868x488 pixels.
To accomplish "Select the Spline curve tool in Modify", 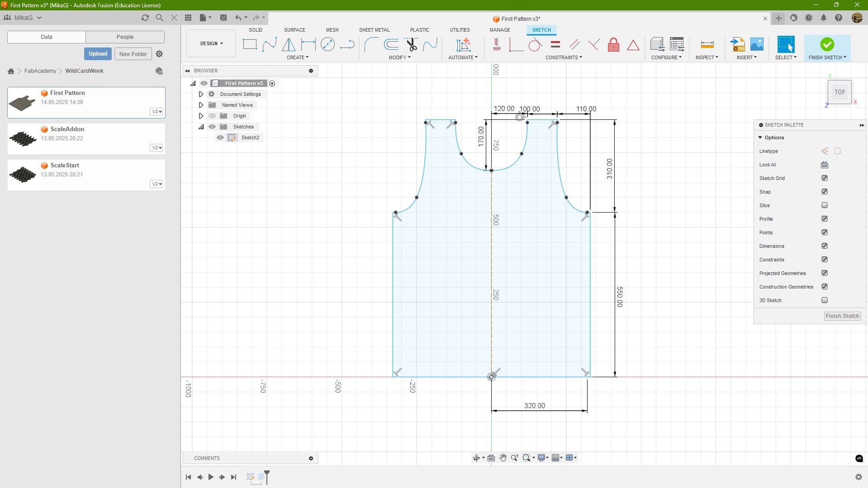I will click(430, 44).
